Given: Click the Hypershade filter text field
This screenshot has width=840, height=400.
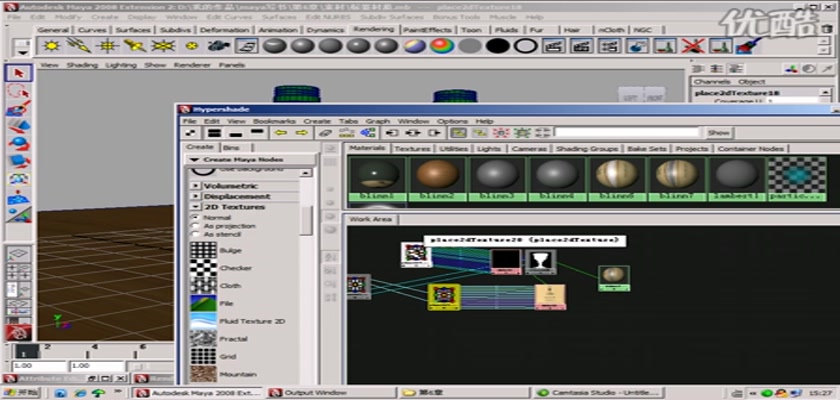Looking at the screenshot, I should (x=627, y=132).
